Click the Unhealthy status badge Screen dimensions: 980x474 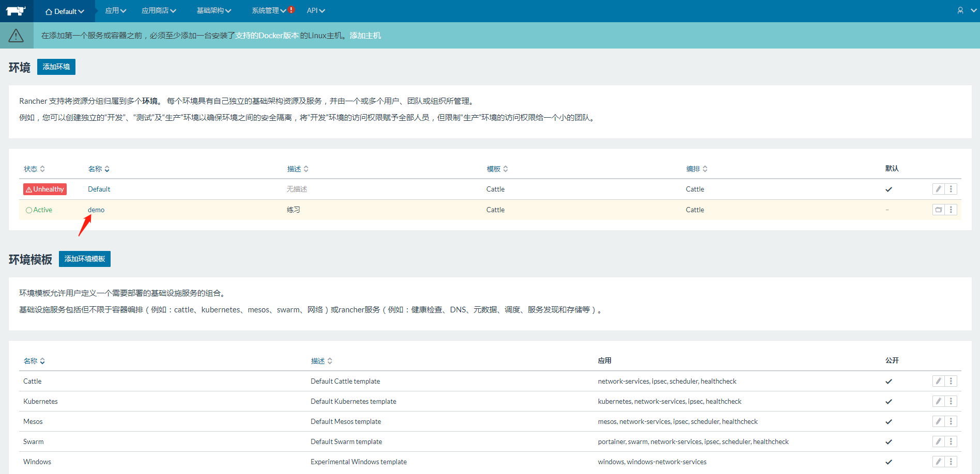point(45,189)
